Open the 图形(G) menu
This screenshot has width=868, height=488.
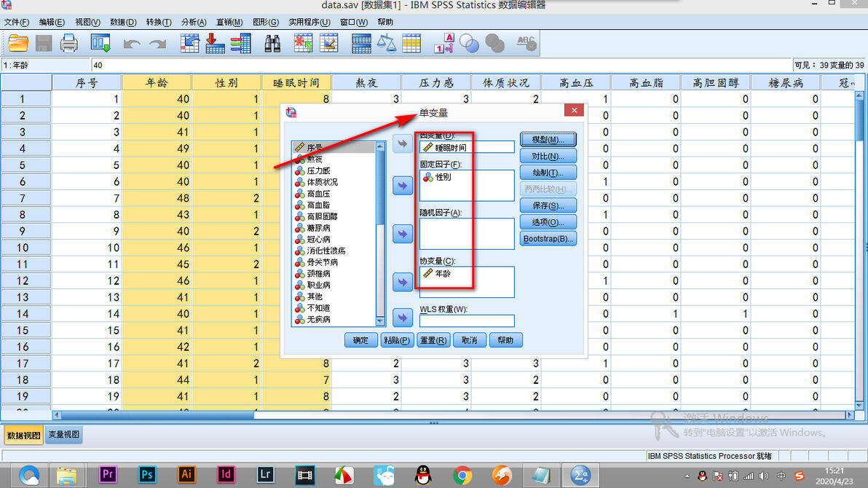click(x=266, y=22)
